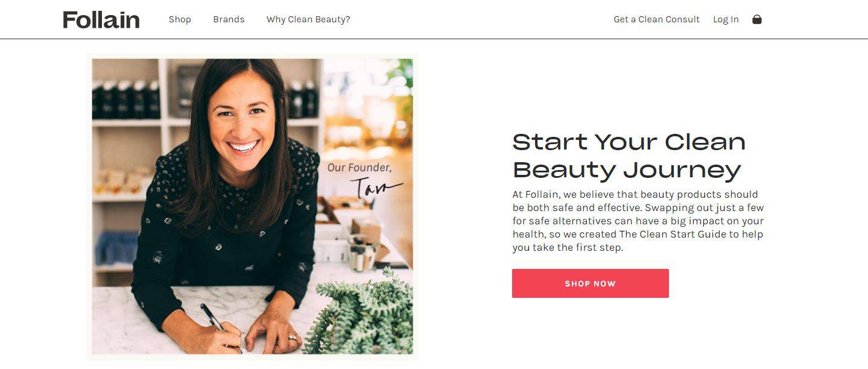Open the shopping bag icon
Screen dimensions: 868x369
pos(757,19)
